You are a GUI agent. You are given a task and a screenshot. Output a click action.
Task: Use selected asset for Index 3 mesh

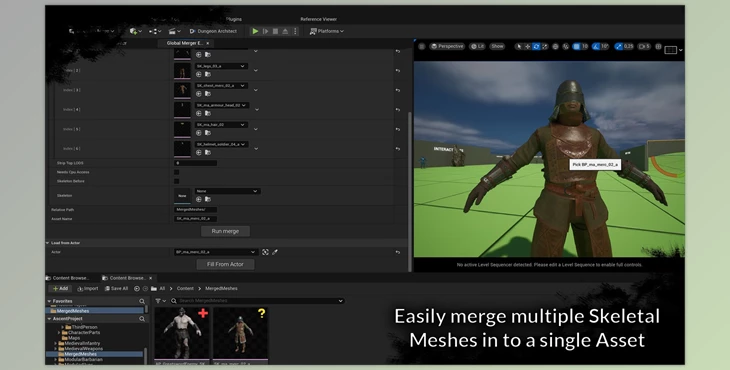pos(199,94)
